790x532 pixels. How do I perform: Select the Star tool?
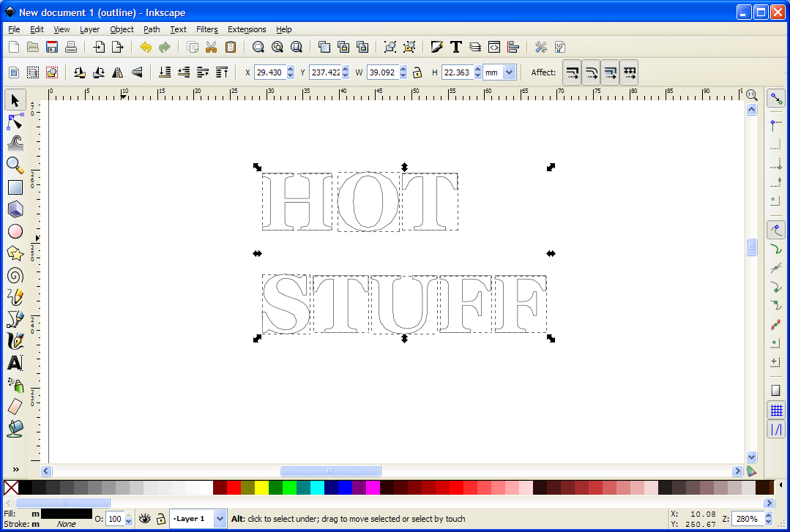coord(15,253)
